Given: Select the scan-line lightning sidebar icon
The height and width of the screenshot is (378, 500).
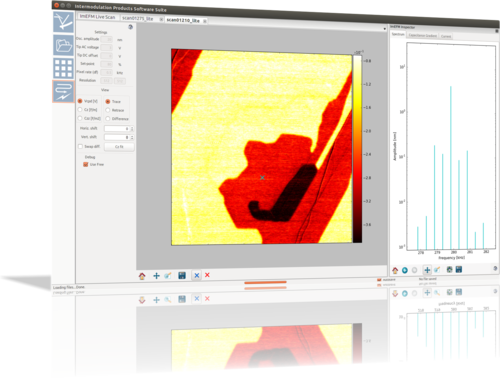Looking at the screenshot, I should coord(63,91).
